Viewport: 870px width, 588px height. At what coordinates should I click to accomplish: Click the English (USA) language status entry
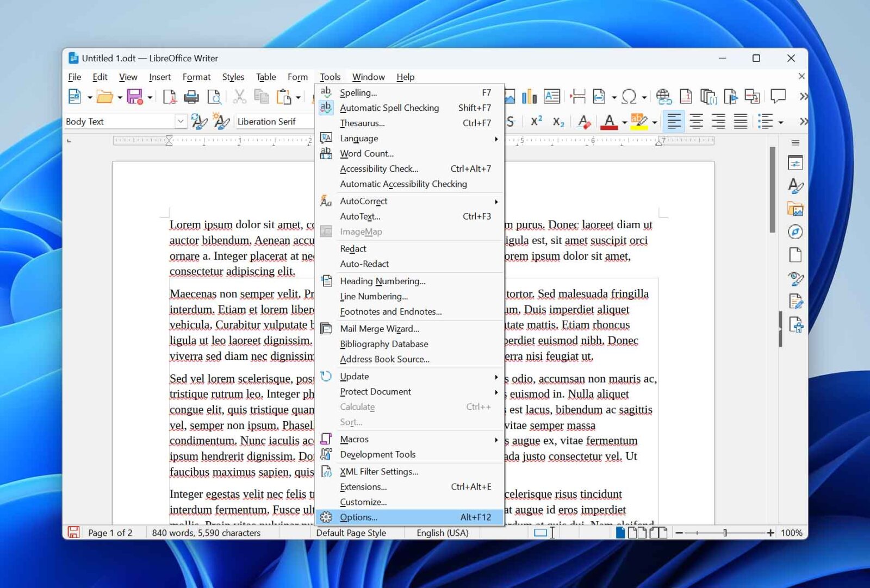tap(442, 533)
